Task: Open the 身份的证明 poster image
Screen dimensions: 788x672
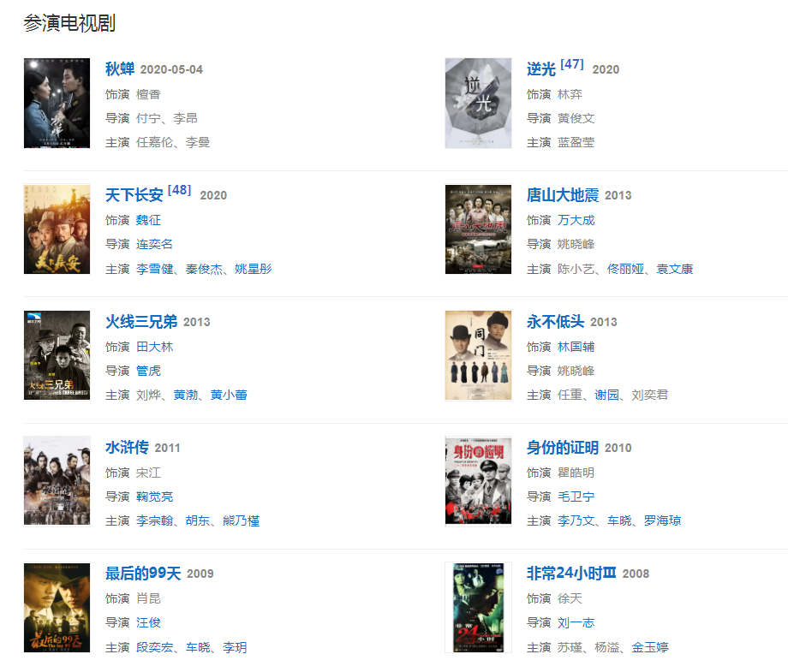Action: [478, 480]
